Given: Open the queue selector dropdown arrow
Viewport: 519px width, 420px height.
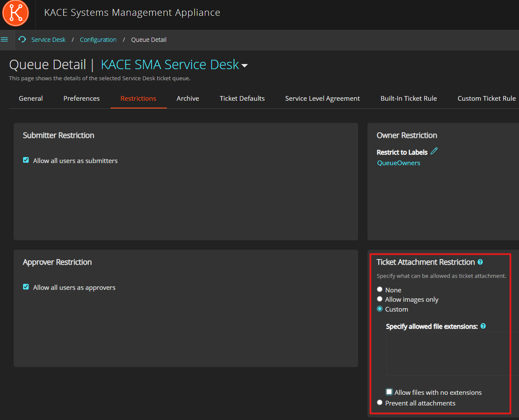Looking at the screenshot, I should click(245, 66).
